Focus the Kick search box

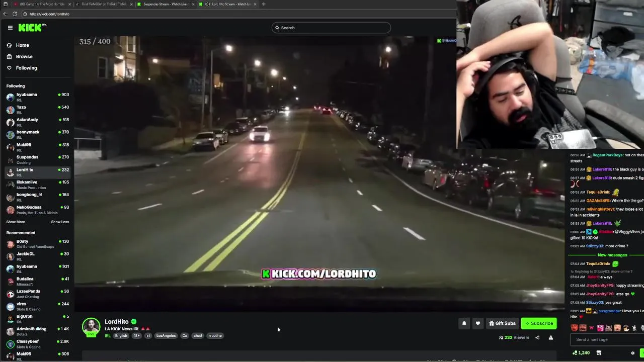(x=331, y=28)
